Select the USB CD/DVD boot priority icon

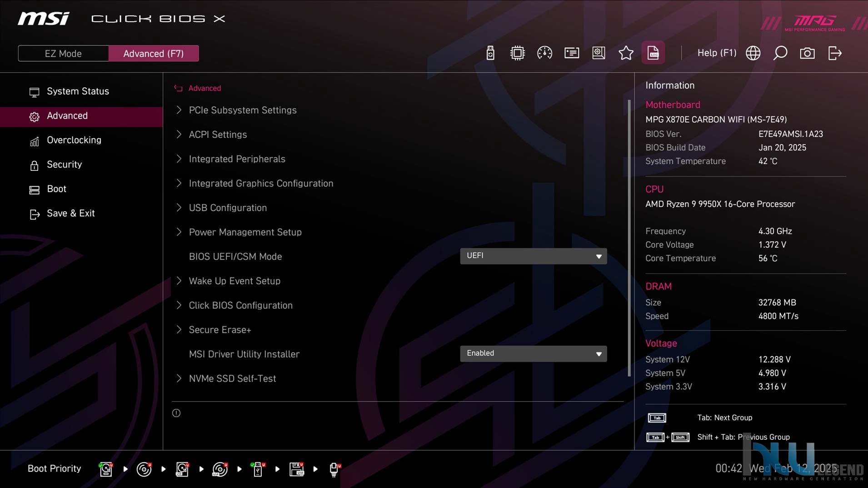pyautogui.click(x=220, y=469)
